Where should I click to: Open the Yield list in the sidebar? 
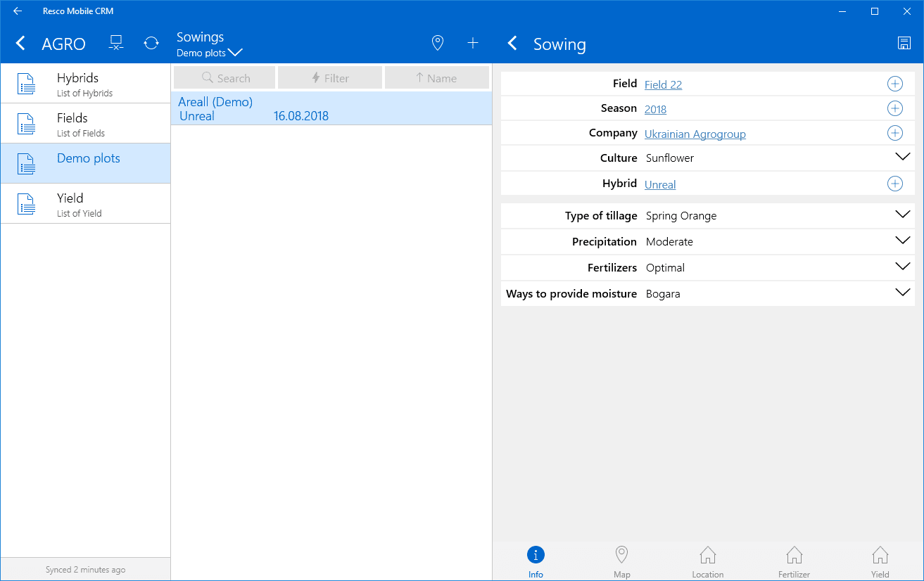[x=85, y=204]
